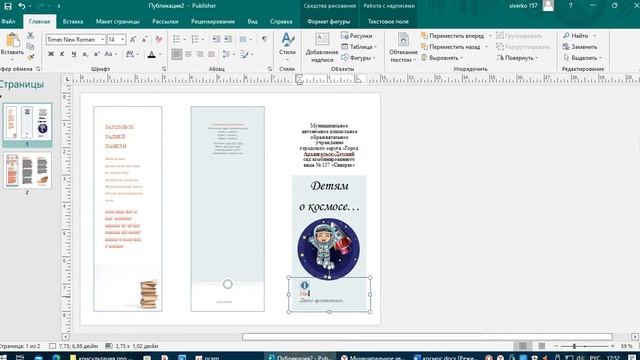This screenshot has height=360, width=640.
Task: Open the Shapes (Фигуры) dropdown
Action: 358,58
